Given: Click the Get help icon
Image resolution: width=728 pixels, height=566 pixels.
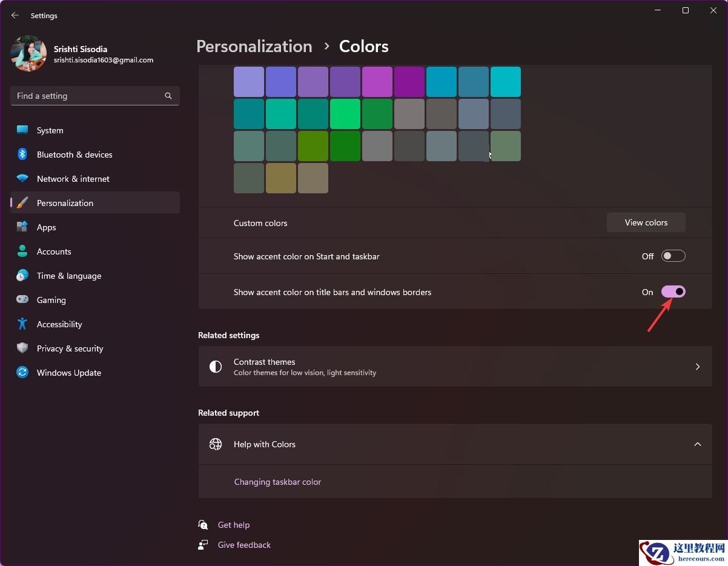Looking at the screenshot, I should tap(203, 525).
